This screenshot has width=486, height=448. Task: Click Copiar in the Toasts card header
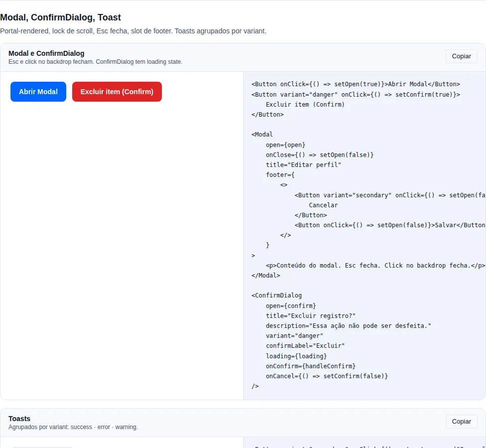[x=461, y=421]
